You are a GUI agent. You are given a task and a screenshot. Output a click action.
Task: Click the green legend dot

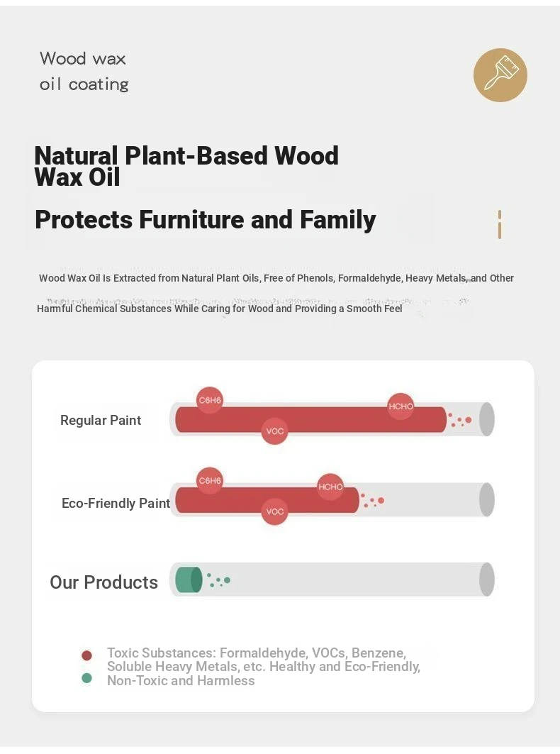click(x=87, y=678)
